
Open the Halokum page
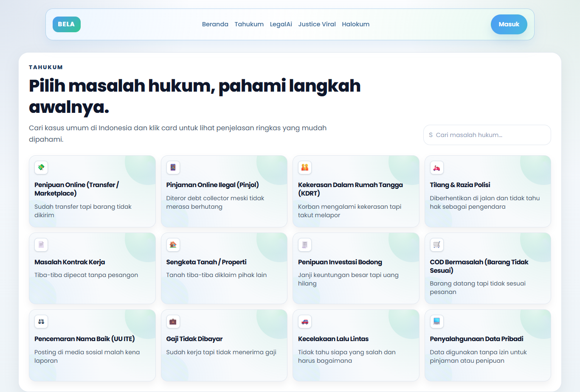tap(356, 24)
